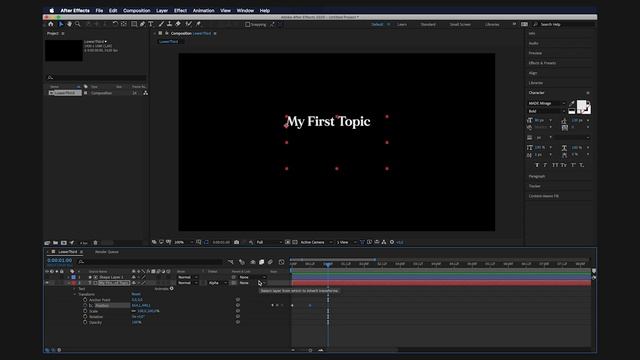Open the Bold font style dropdown
This screenshot has height=360, width=640.
[547, 111]
